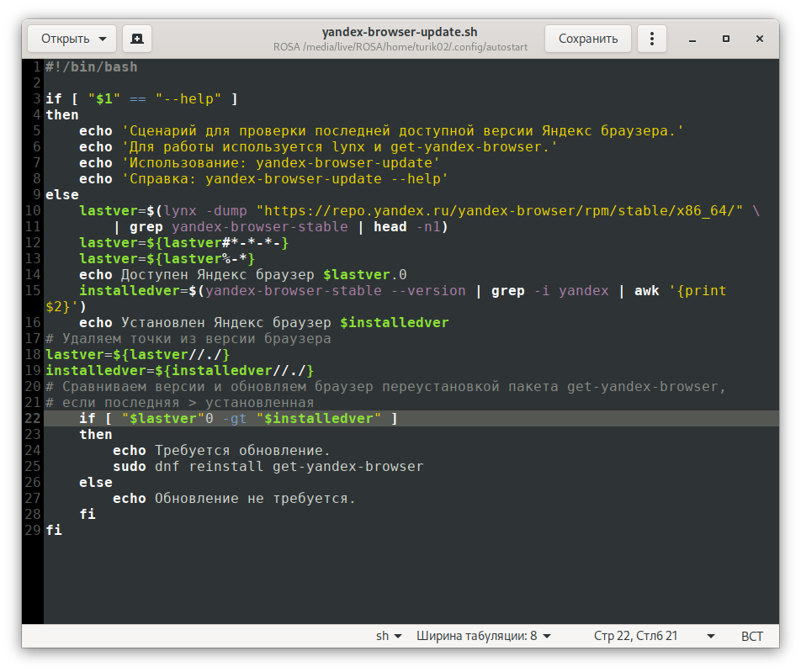Click the comment 'если последняя > установленная'

pos(179,402)
